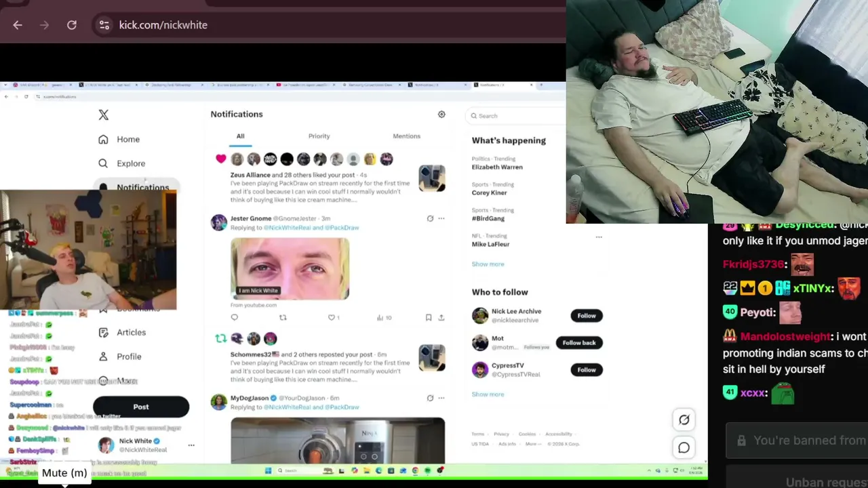868x488 pixels.
Task: Open the Home page icon in X sidebar
Action: tap(103, 140)
